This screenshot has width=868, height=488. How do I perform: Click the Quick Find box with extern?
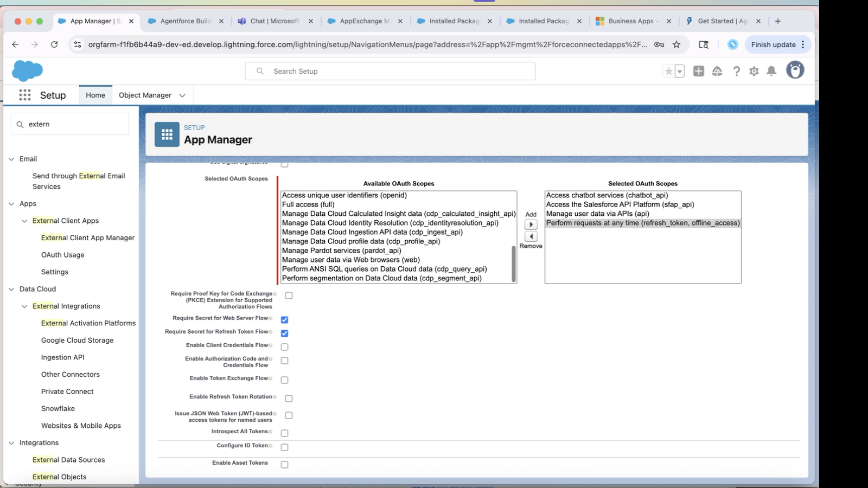point(70,124)
